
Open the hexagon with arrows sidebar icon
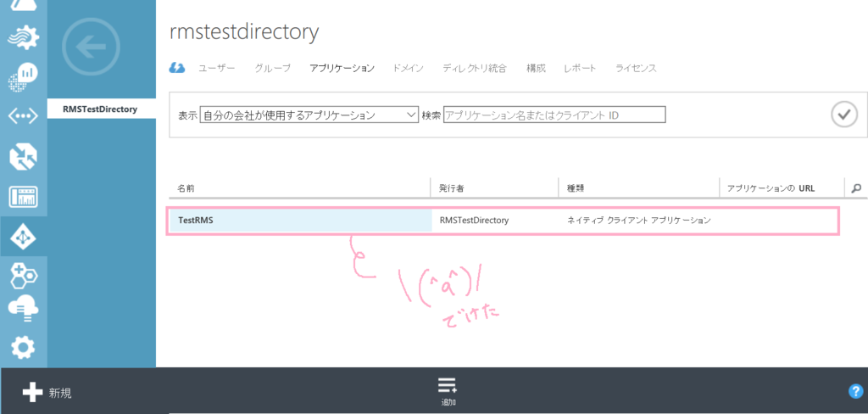click(23, 155)
